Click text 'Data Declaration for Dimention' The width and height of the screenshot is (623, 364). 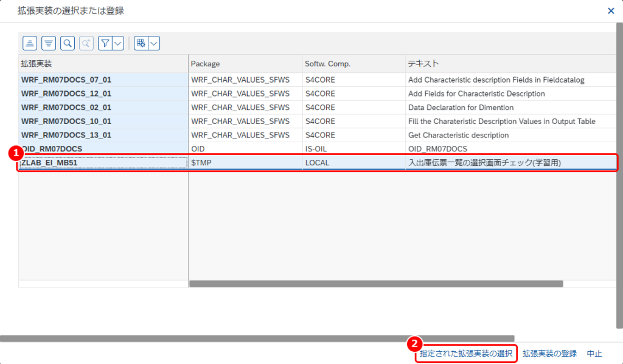[461, 108]
